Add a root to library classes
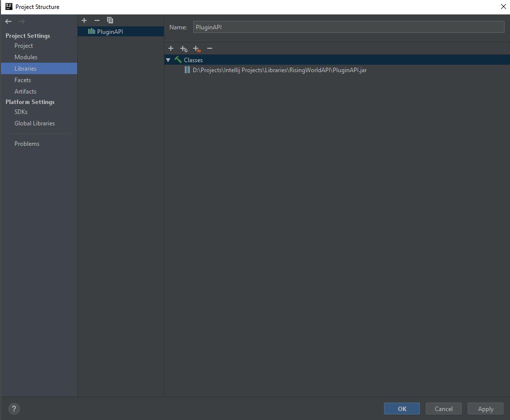The image size is (510, 420). pos(171,48)
